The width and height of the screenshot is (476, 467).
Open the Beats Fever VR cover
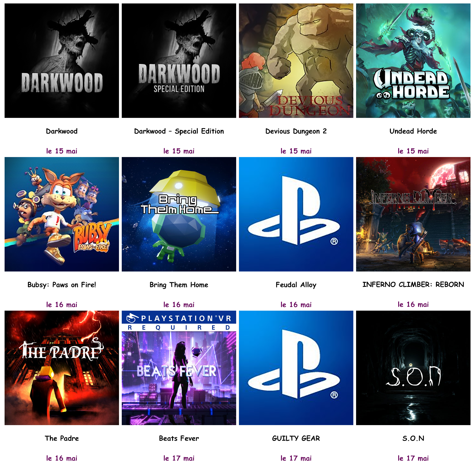(179, 368)
